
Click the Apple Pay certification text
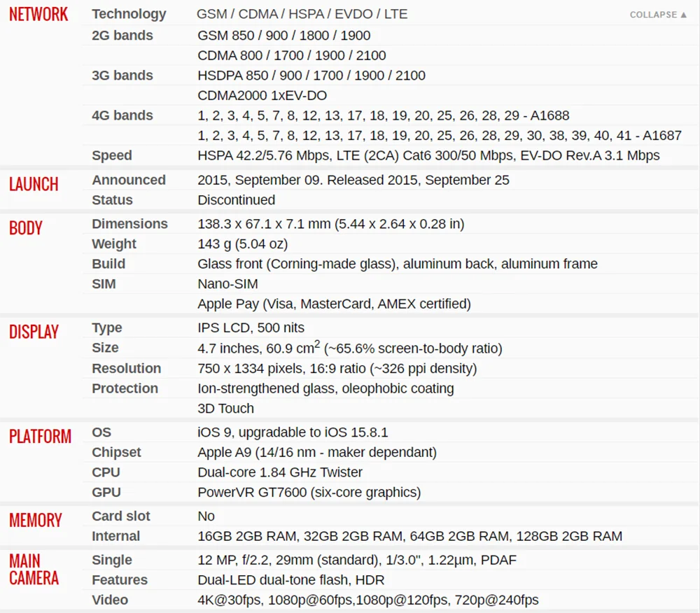334,304
